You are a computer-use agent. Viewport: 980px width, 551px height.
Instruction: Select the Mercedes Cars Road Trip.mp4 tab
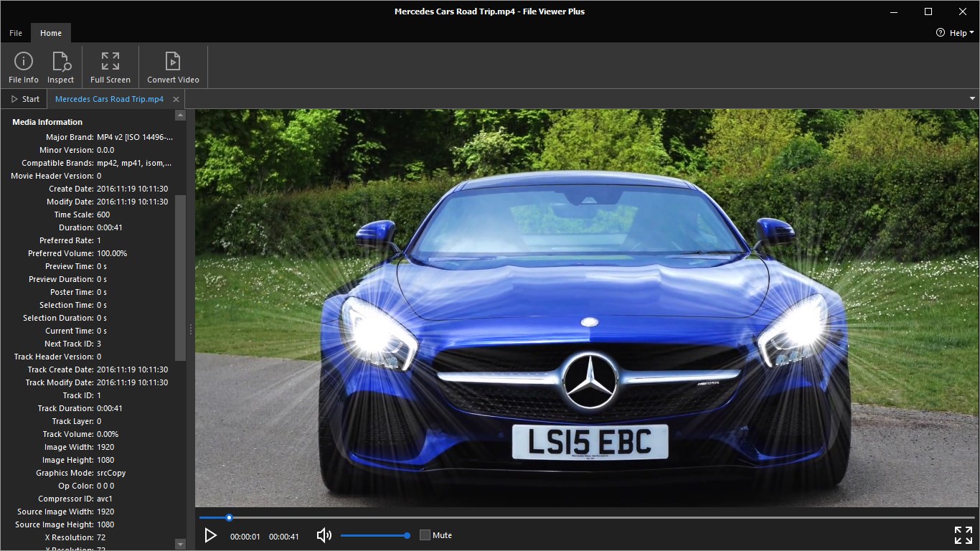tap(109, 99)
